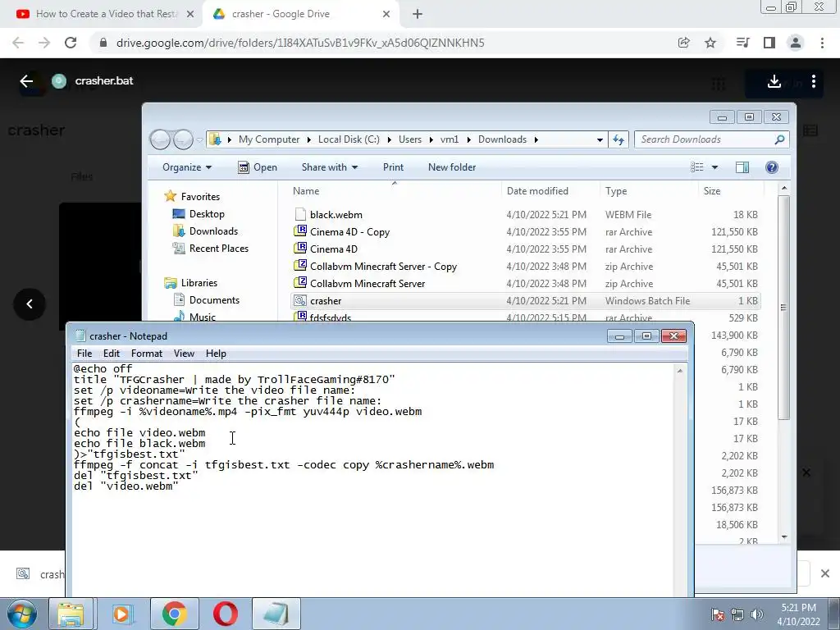Close the crasher Google Drive tab
840x630 pixels.
(x=386, y=14)
